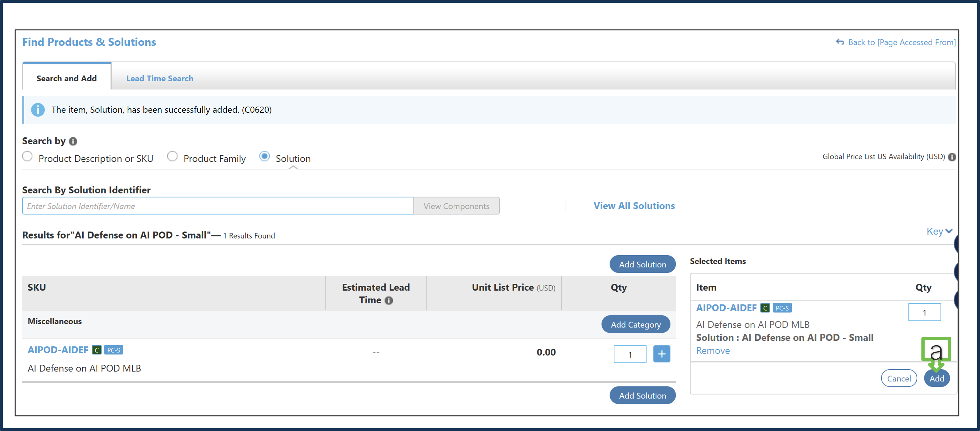Click the info icon in success message
Image resolution: width=980 pixels, height=431 pixels.
[x=38, y=110]
